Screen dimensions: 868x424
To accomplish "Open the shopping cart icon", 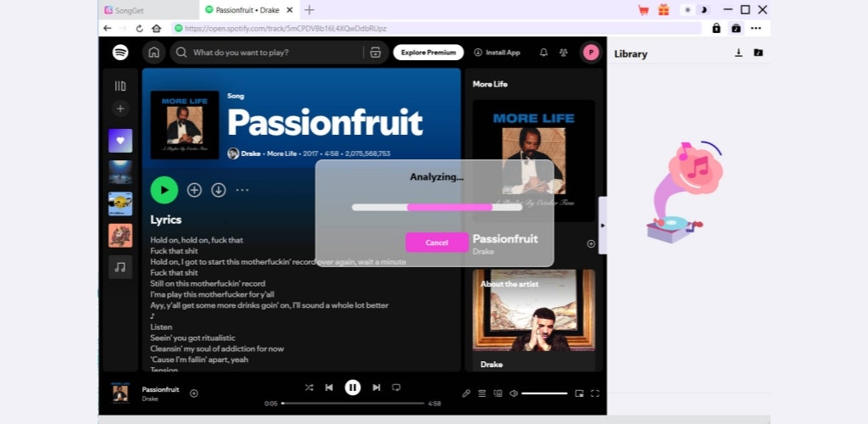I will [643, 9].
